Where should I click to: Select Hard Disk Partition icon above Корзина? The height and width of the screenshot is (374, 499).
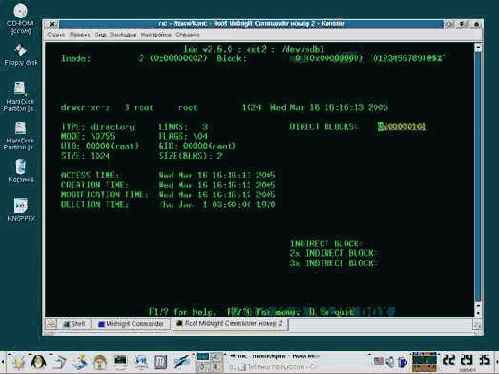(19, 136)
